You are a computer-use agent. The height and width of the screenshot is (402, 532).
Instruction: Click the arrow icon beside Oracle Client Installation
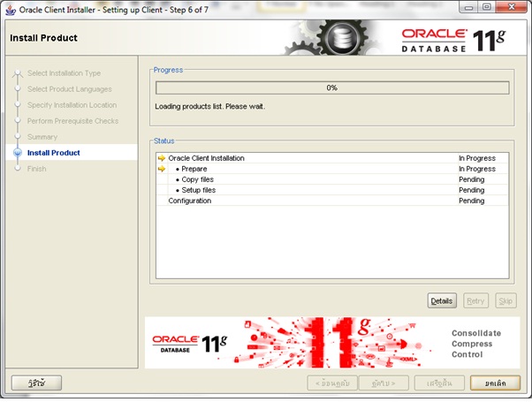pyautogui.click(x=162, y=158)
